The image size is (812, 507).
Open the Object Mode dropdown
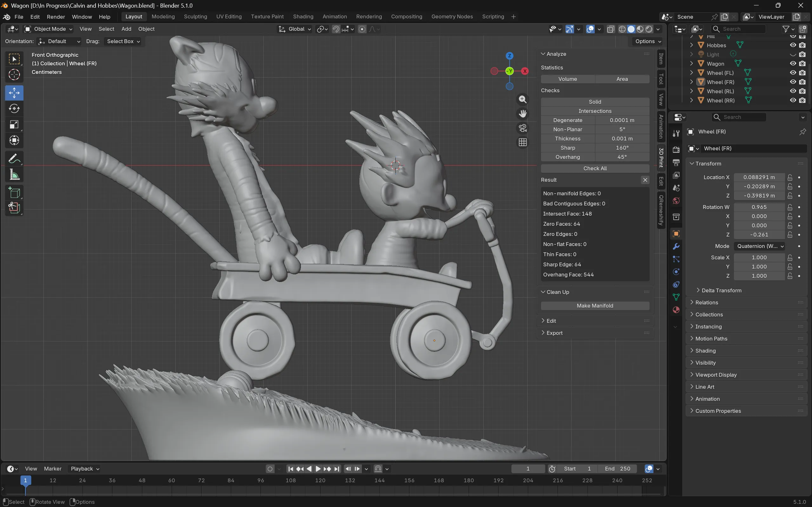(x=48, y=29)
